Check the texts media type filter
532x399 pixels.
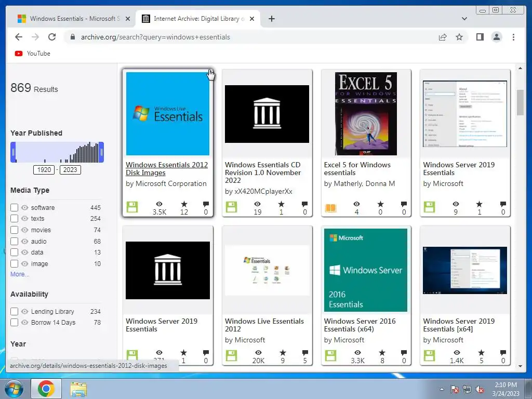pos(14,219)
